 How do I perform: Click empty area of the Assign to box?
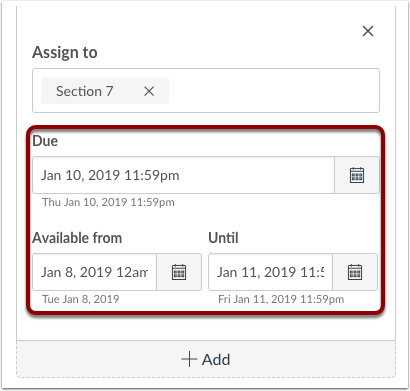(273, 91)
